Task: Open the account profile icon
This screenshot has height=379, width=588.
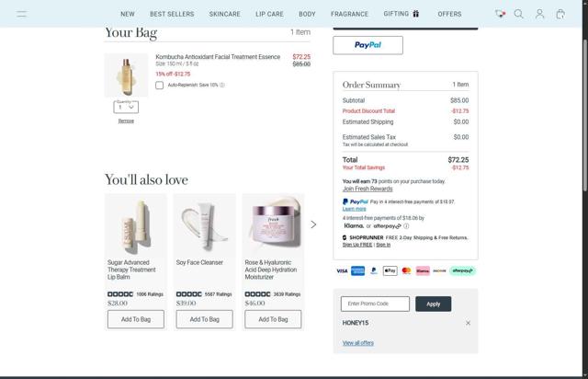Action: click(539, 14)
